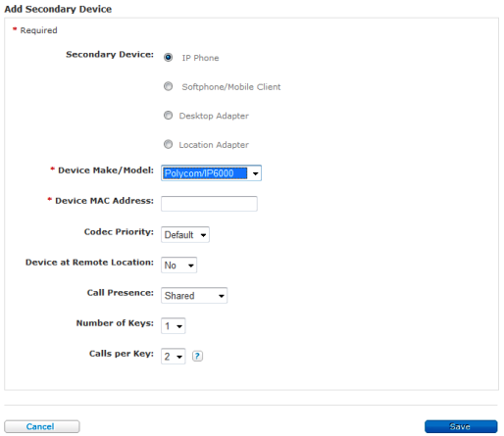504x436 pixels.
Task: Choose Softphone/Mobile Client radio option
Action: [168, 86]
